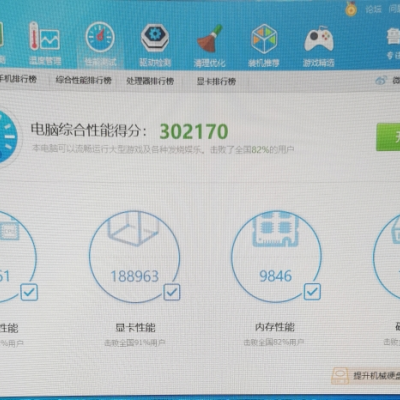Click the gold medal icon at the top
Viewport: 400px width, 400px height.
click(351, 9)
